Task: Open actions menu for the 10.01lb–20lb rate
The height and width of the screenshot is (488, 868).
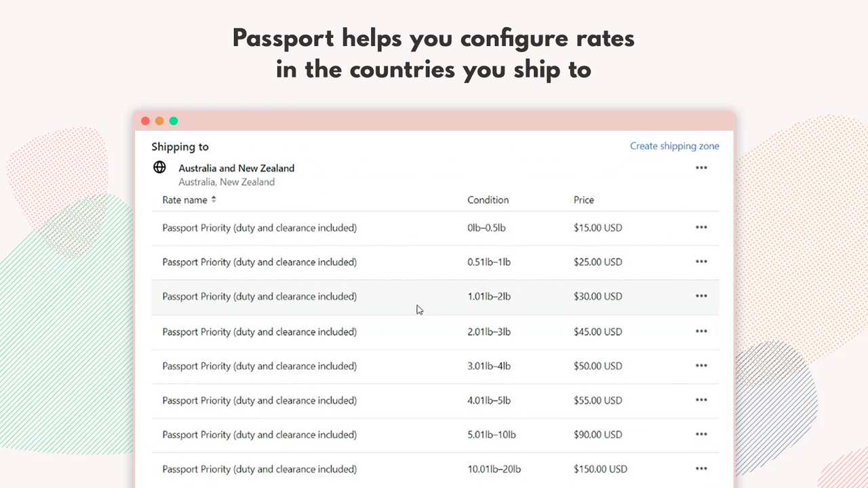Action: pyautogui.click(x=701, y=468)
